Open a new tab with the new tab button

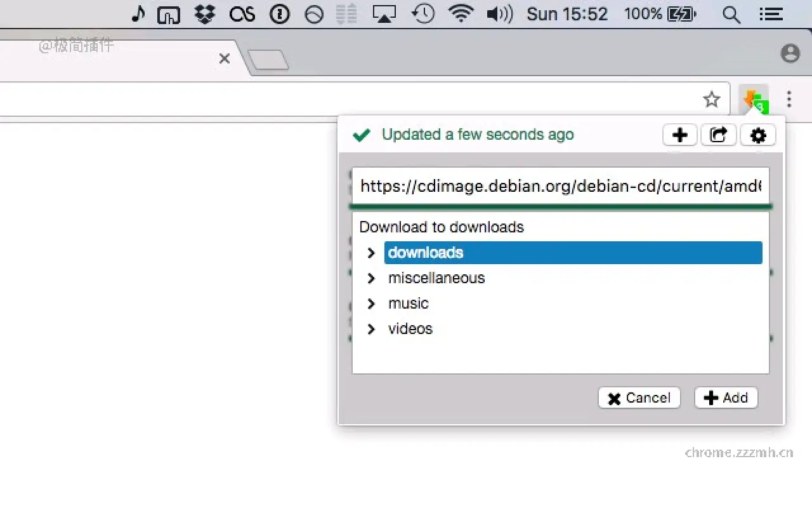[269, 58]
